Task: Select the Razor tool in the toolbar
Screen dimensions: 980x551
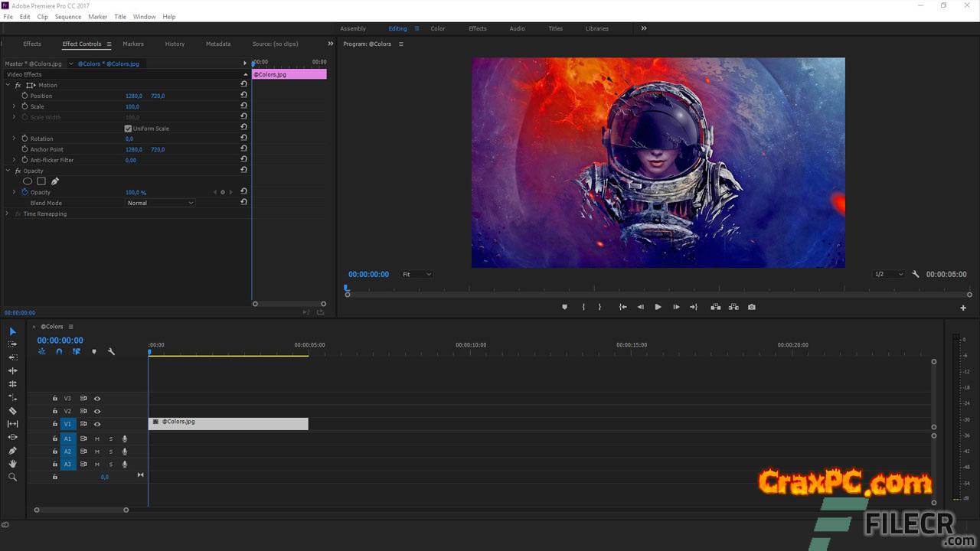Action: 12,411
